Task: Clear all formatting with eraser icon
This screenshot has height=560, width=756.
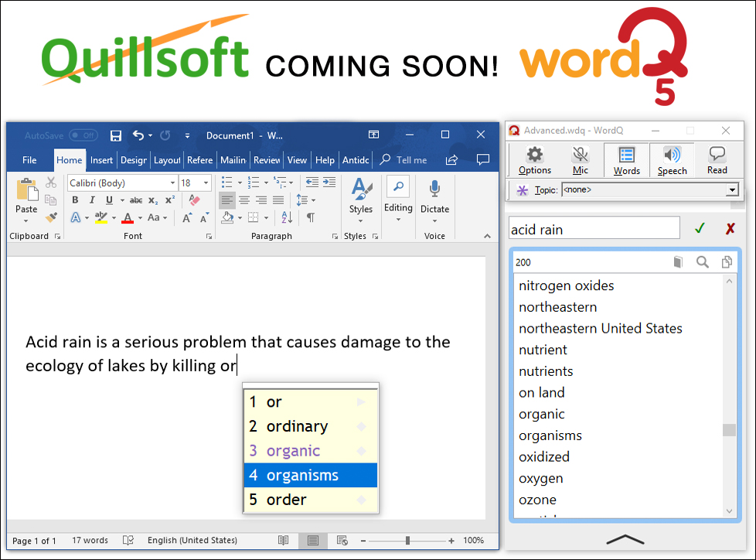Action: 194,200
